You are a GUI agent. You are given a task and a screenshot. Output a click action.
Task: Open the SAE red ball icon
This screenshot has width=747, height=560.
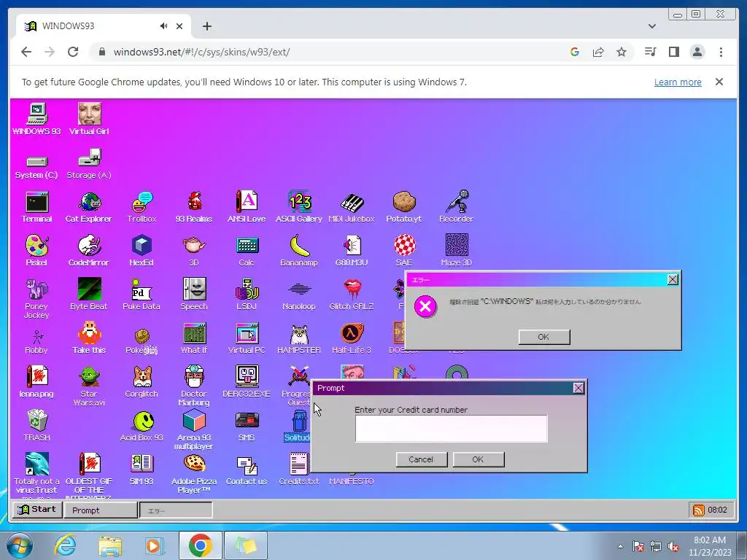click(x=404, y=251)
